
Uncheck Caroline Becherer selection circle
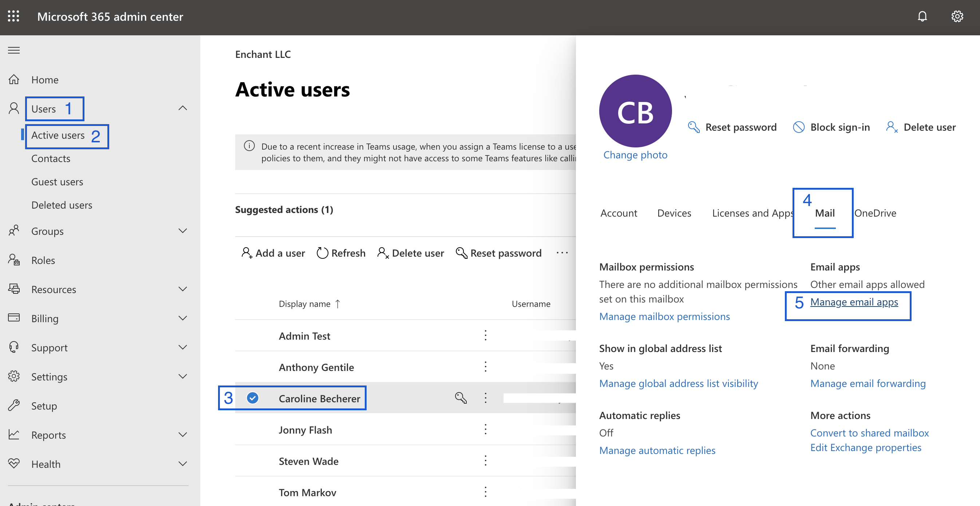click(253, 398)
